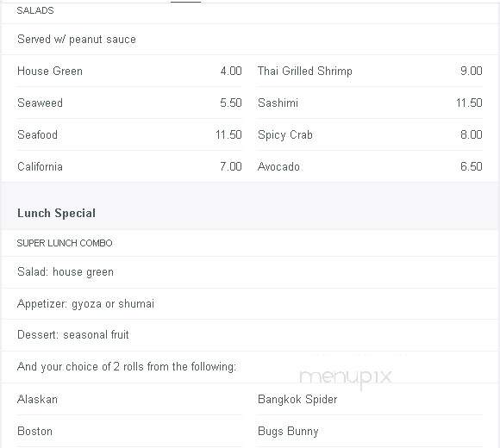Choose the Bangkok Spider roll
Image resolution: width=500 pixels, height=448 pixels.
pos(369,399)
